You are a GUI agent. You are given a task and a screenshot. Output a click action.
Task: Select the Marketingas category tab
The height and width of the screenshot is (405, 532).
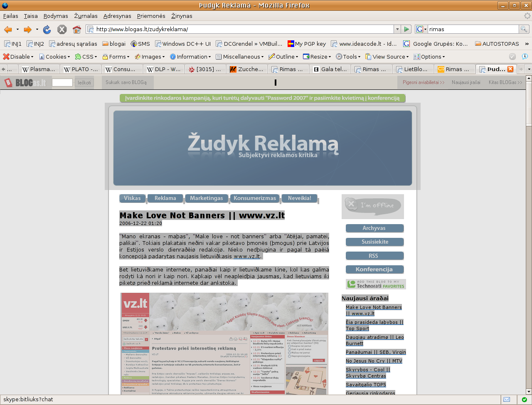(207, 198)
